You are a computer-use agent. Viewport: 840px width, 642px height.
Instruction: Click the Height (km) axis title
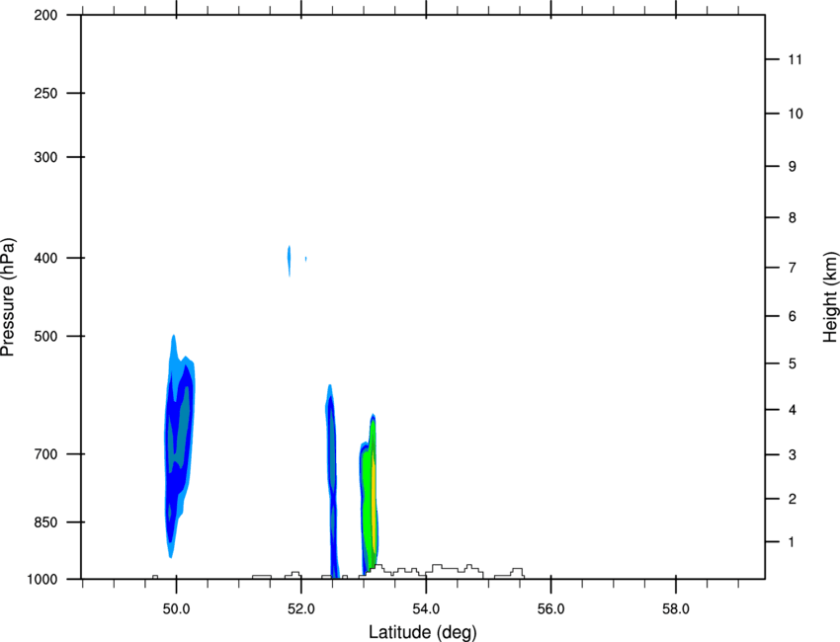[x=830, y=297]
